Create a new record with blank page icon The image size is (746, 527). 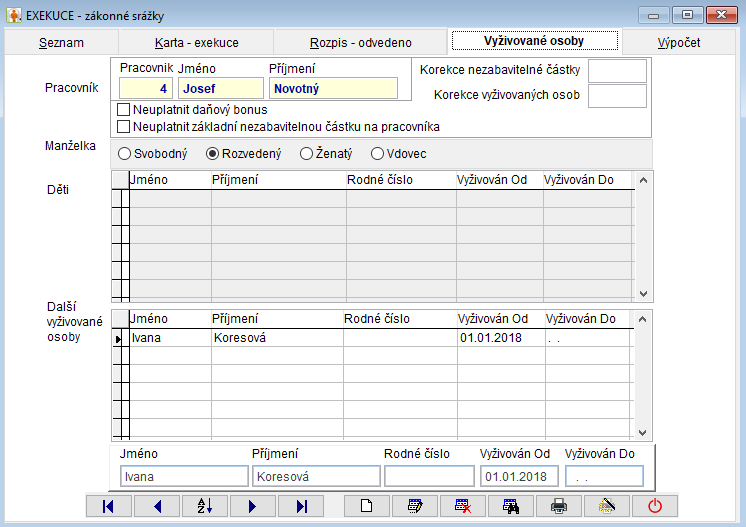366,506
